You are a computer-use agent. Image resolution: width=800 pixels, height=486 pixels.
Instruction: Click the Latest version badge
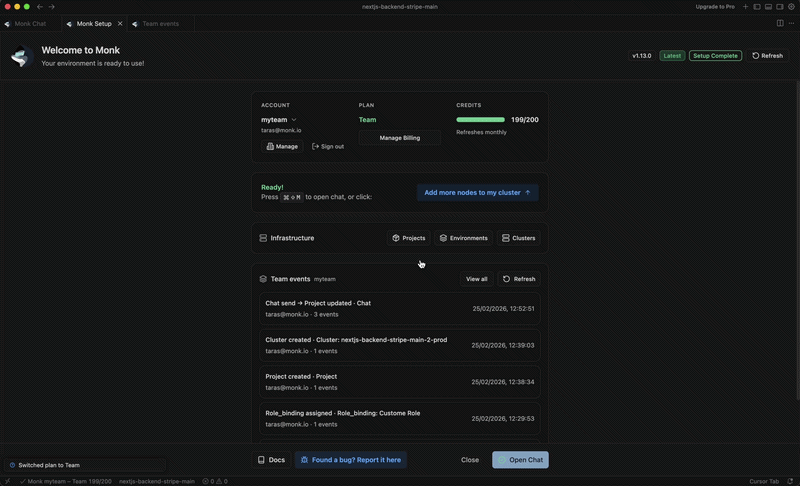tap(672, 56)
